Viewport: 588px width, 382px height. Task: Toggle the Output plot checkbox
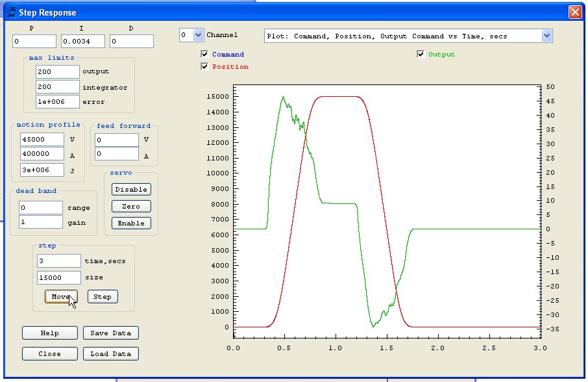421,55
